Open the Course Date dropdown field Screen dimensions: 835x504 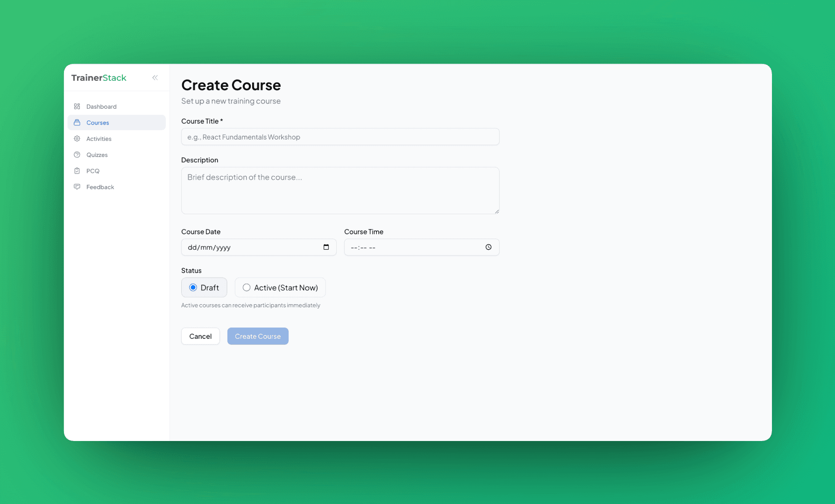(258, 247)
